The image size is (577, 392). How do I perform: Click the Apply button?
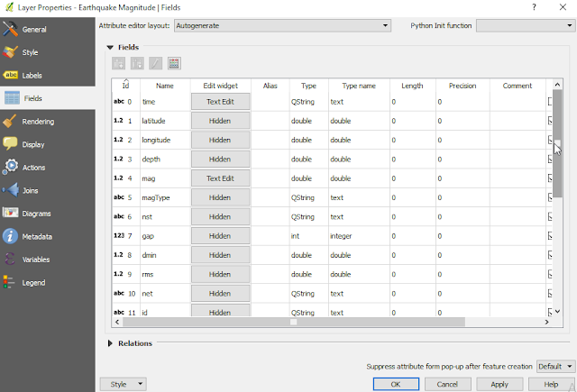(499, 384)
